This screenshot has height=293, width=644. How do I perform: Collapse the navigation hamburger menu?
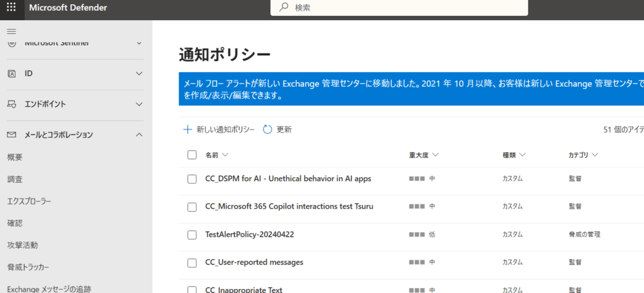point(11,31)
